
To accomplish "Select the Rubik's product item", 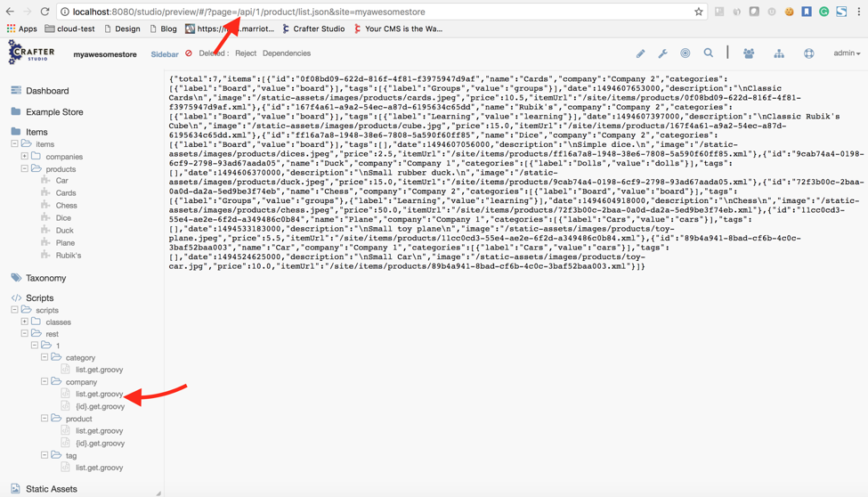I will [68, 256].
